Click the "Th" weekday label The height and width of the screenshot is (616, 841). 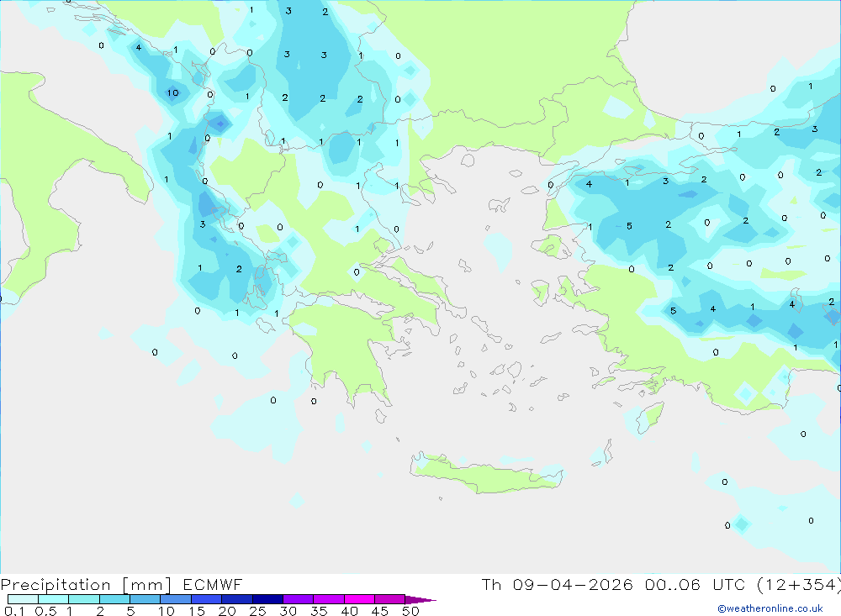491,584
